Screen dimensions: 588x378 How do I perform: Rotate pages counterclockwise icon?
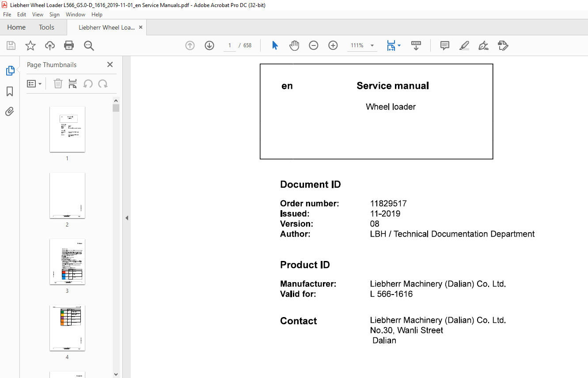pos(88,83)
